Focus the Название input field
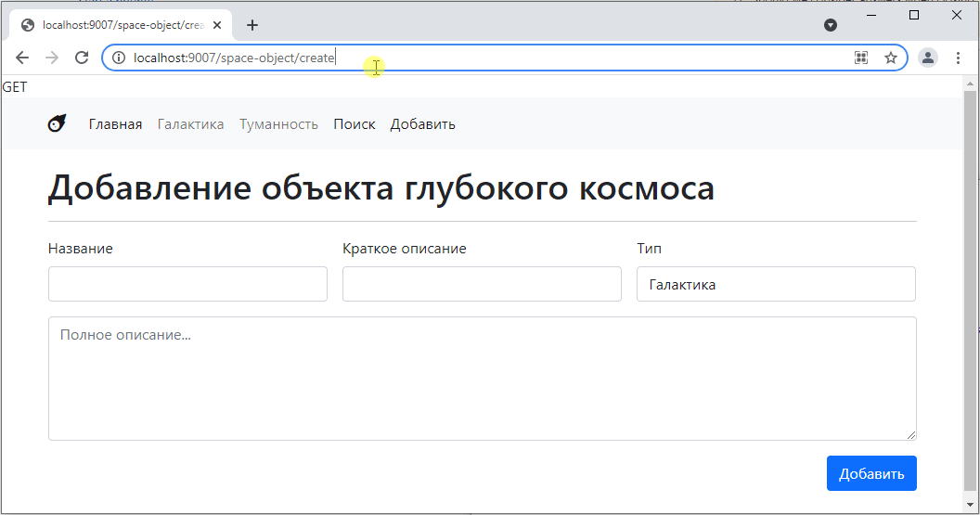980x515 pixels. point(187,285)
